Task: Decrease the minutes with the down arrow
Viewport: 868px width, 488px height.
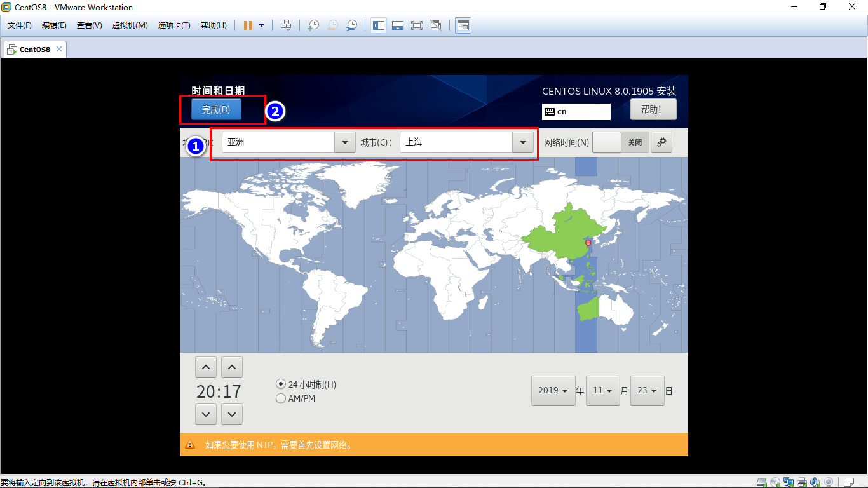Action: click(x=232, y=415)
